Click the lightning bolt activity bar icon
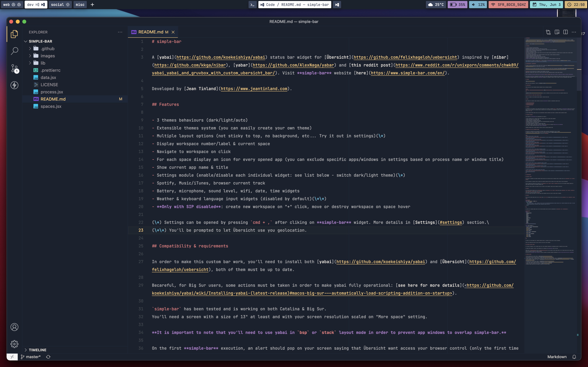Screen dimensions: 588x367 point(14,85)
